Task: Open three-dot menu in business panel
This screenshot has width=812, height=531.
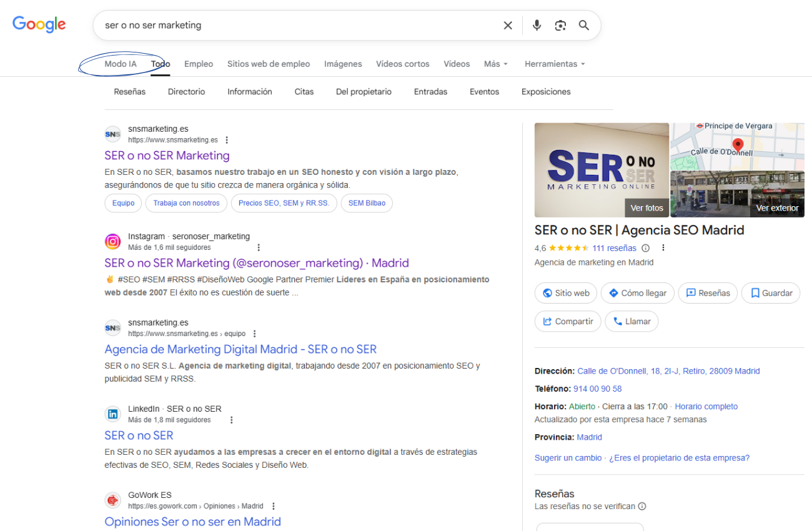Action: 663,248
